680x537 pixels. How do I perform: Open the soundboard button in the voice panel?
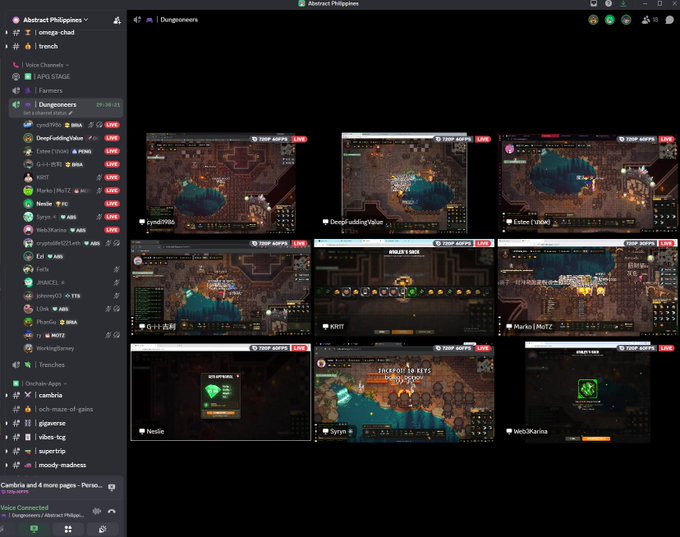102,529
